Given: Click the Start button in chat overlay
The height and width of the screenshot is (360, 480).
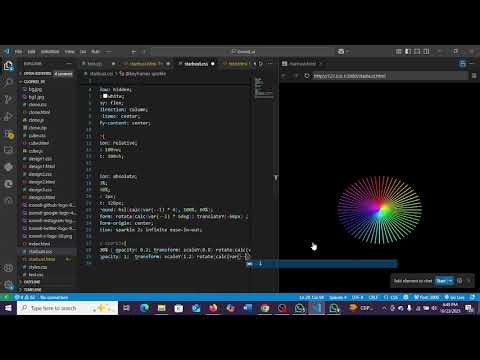Looking at the screenshot, I should pos(441,281).
